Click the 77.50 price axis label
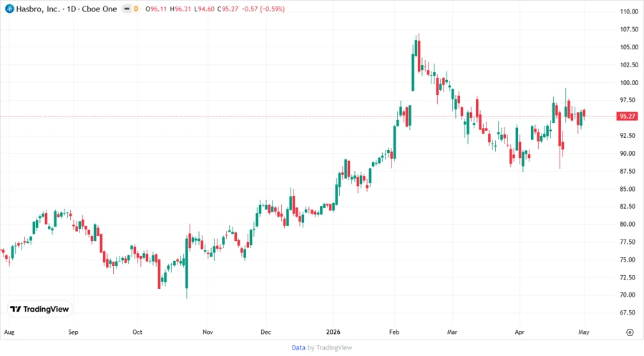644x356 pixels. point(629,242)
